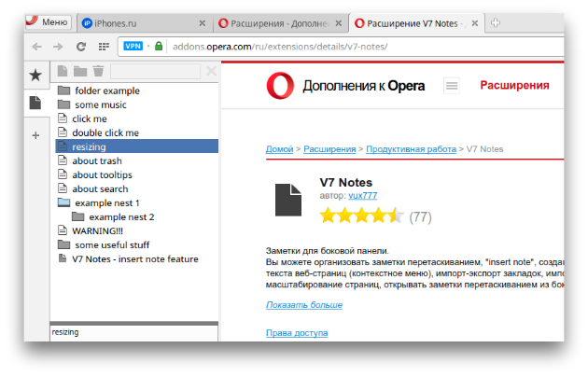Select V7 Notes - insert note feature

(x=137, y=259)
